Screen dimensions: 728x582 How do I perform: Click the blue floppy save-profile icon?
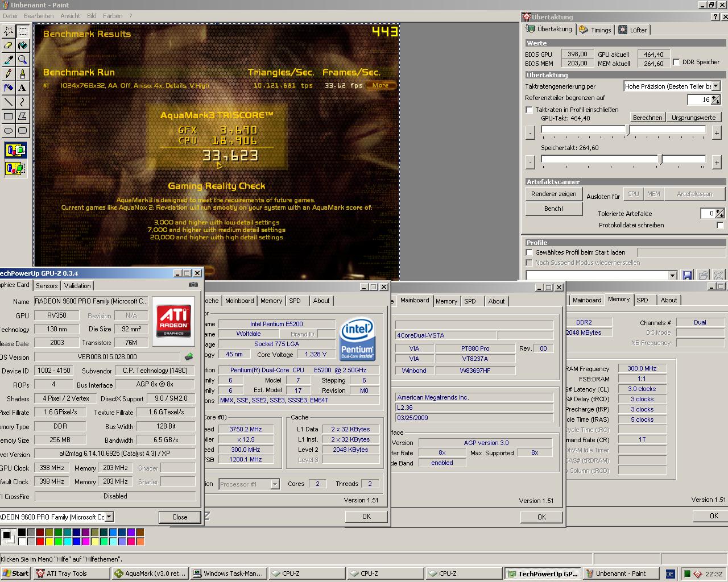point(687,275)
